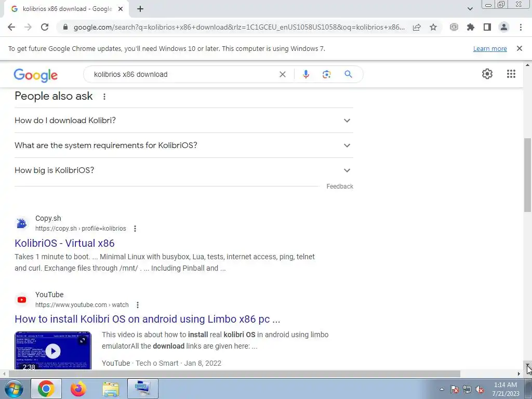Click the scroll-right arrow at bottom
This screenshot has width=532, height=399.
(x=519, y=374)
